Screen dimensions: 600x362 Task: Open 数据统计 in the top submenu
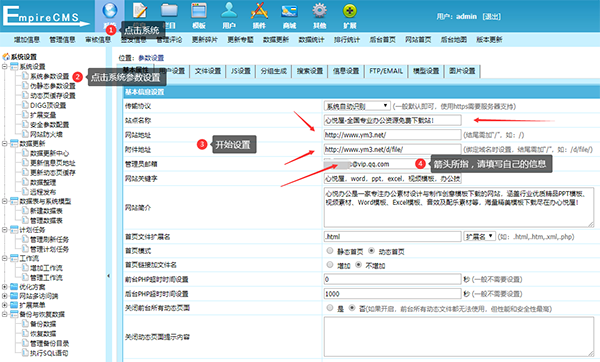point(311,39)
